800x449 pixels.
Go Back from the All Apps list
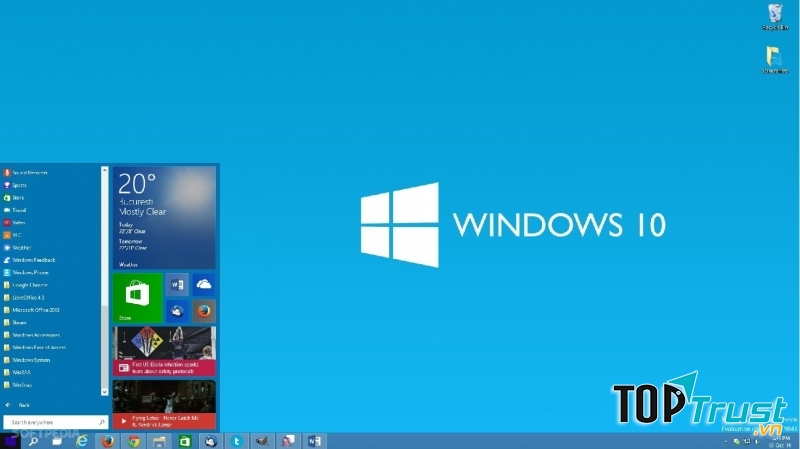click(18, 405)
